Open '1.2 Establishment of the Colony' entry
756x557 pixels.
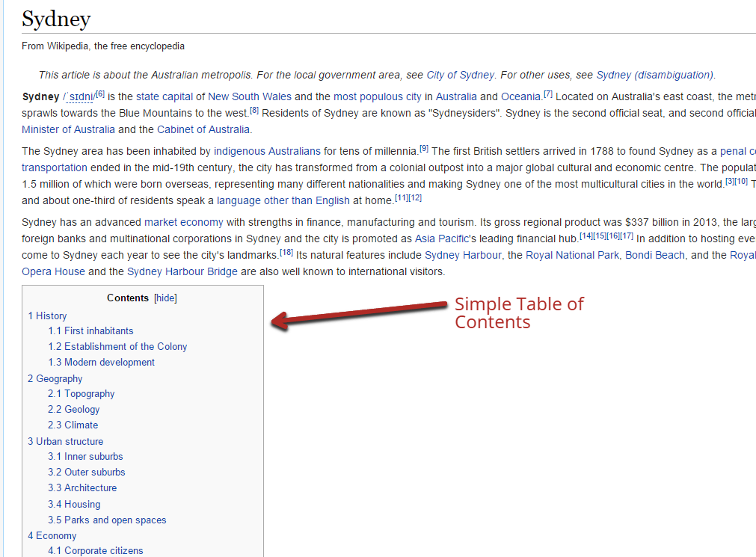pyautogui.click(x=117, y=346)
